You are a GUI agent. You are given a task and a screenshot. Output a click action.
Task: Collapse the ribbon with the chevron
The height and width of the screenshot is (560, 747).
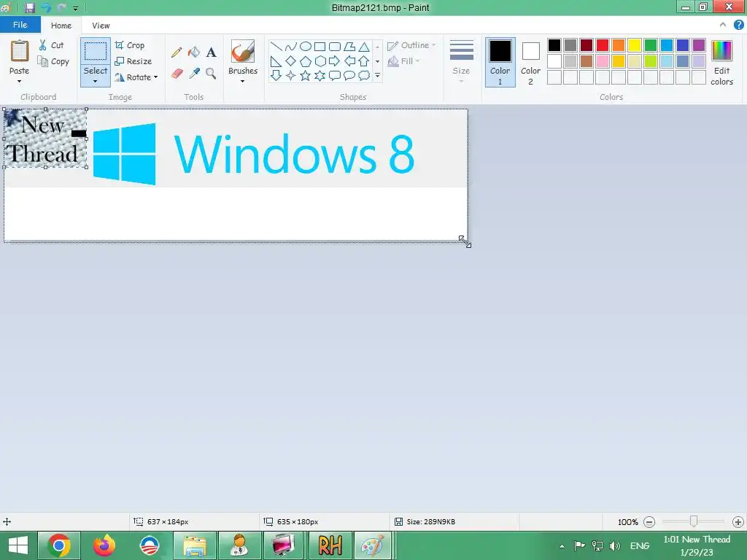pos(723,25)
